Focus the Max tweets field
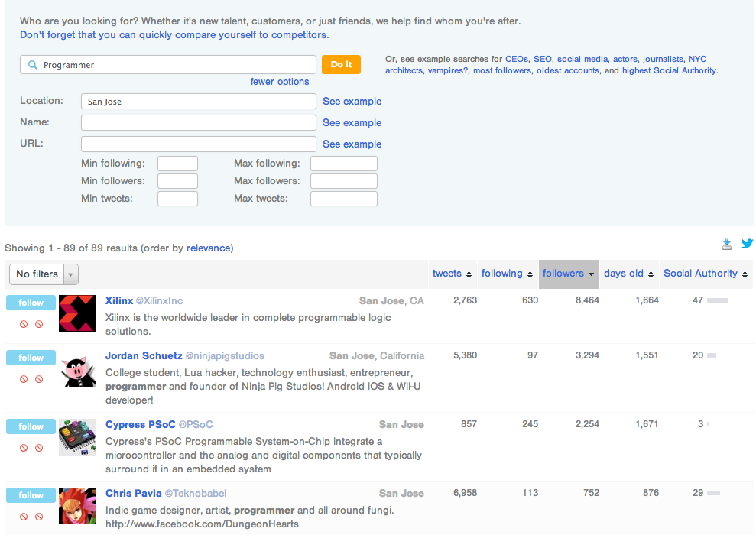Viewport: 756px width, 535px height. tap(344, 199)
